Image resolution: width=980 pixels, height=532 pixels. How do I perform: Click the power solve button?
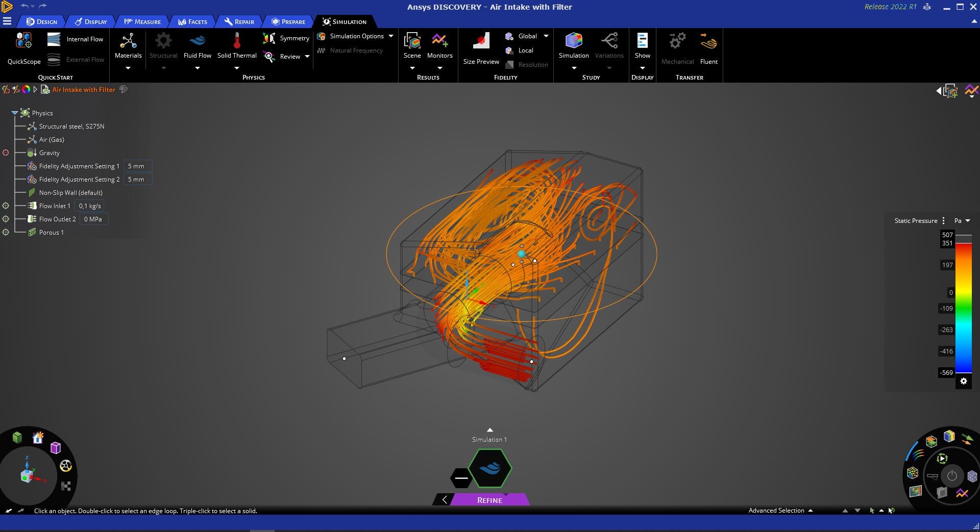(x=952, y=476)
